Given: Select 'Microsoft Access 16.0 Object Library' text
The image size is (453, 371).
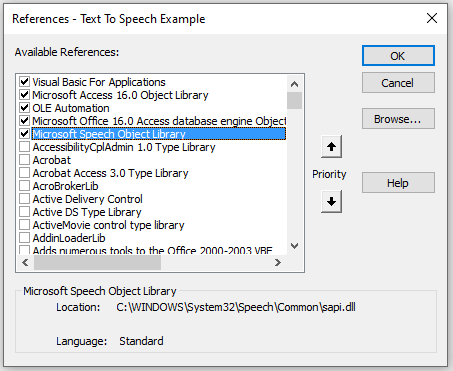Looking at the screenshot, I should pyautogui.click(x=120, y=95).
